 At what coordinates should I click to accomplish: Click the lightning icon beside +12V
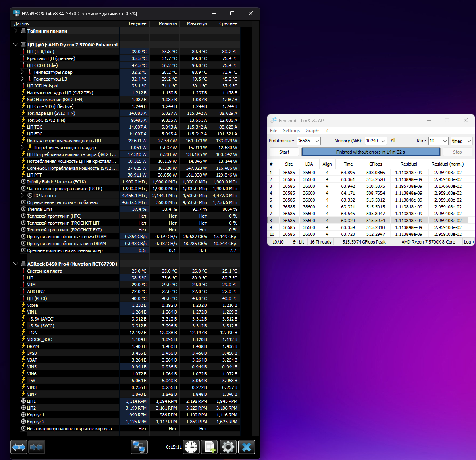(23, 333)
